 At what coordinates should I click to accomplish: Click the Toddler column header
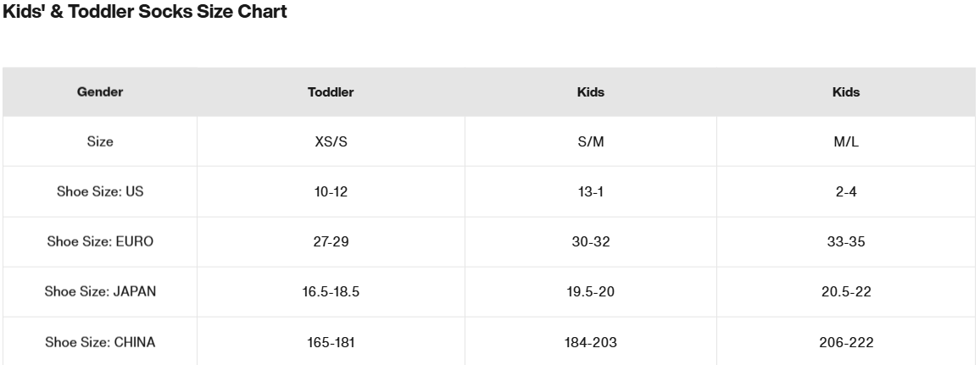tap(331, 91)
